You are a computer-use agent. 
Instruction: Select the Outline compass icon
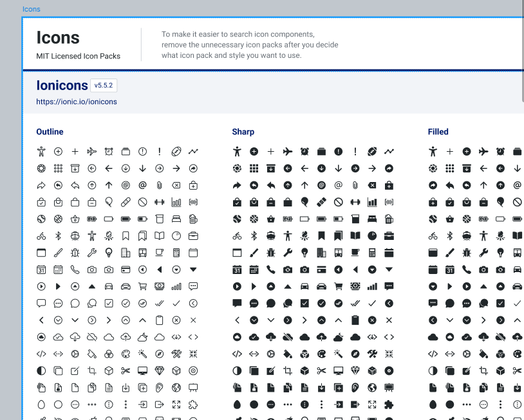[x=160, y=354]
